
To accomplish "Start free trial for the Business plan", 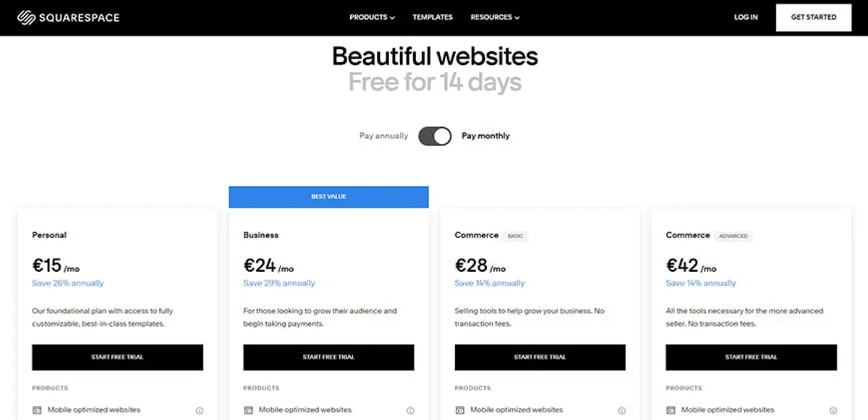I will pyautogui.click(x=328, y=357).
